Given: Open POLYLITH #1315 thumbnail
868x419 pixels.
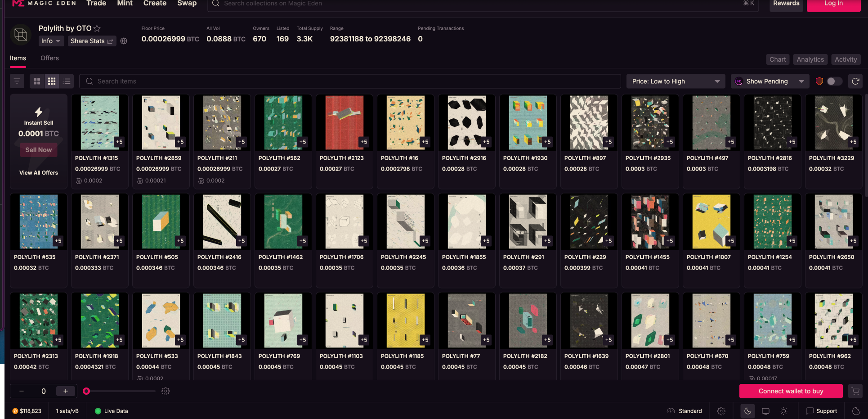Looking at the screenshot, I should [99, 122].
